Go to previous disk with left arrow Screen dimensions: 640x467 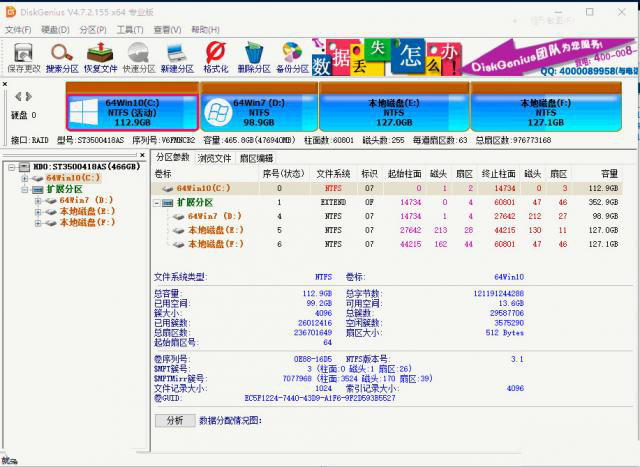pyautogui.click(x=18, y=96)
